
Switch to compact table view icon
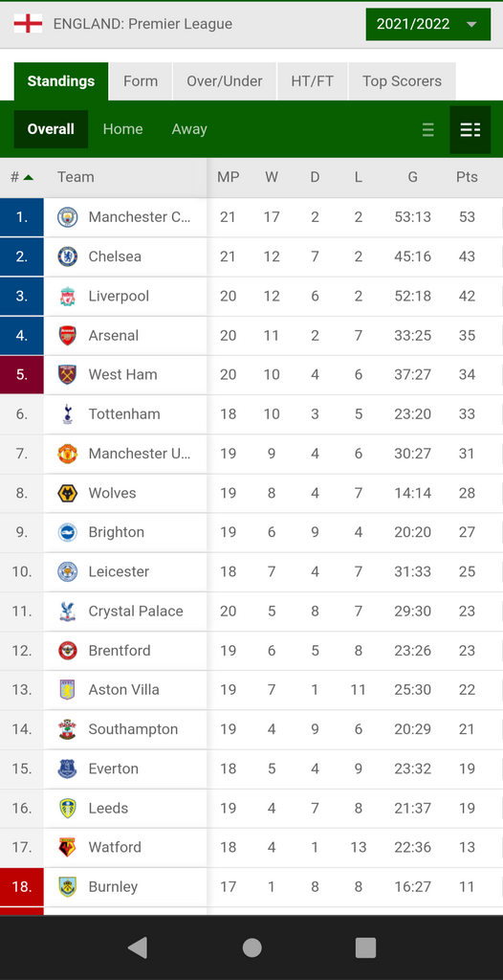pos(428,129)
